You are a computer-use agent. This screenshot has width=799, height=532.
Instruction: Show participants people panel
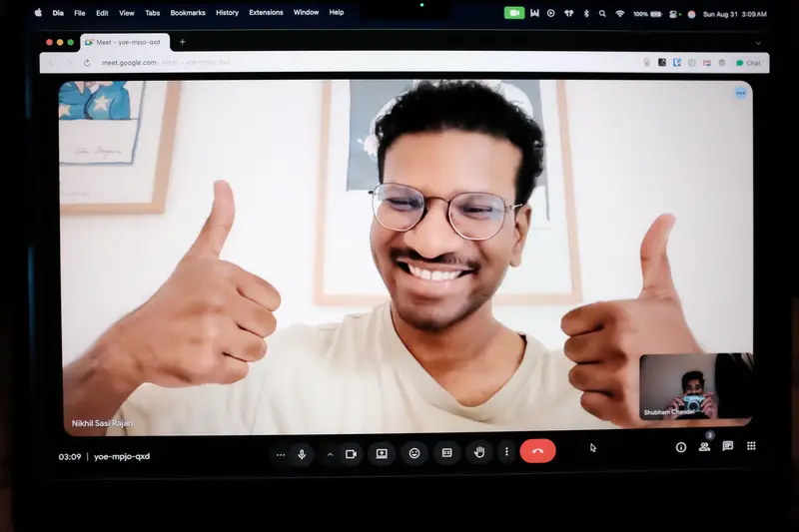705,447
